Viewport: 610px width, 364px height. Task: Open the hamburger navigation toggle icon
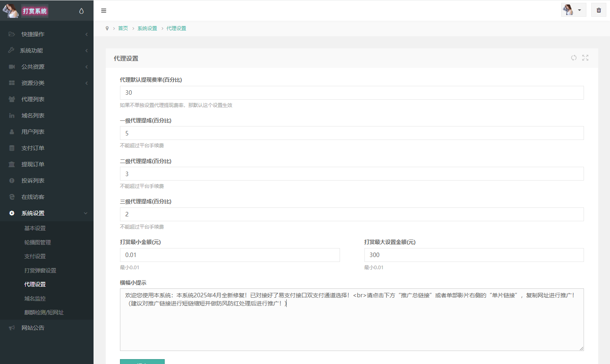coord(104,11)
